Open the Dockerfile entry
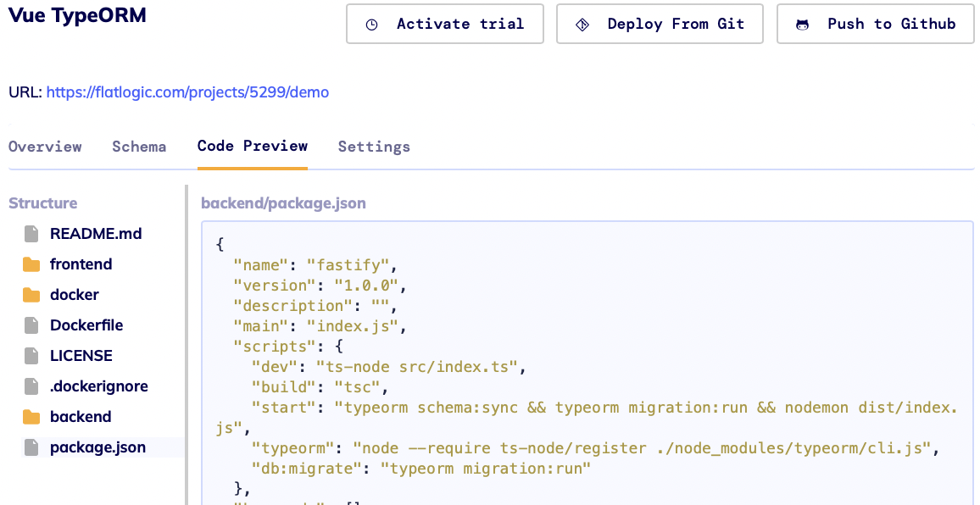The height and width of the screenshot is (505, 980). pos(86,325)
